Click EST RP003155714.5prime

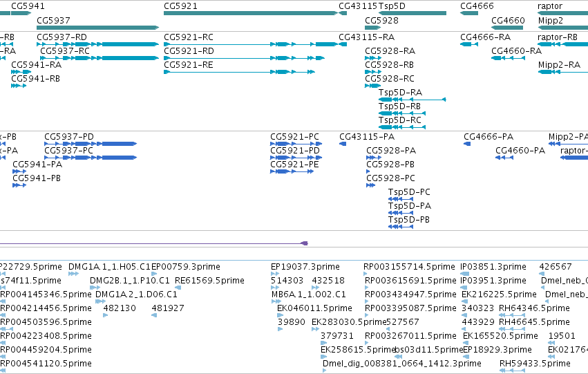coord(366,274)
